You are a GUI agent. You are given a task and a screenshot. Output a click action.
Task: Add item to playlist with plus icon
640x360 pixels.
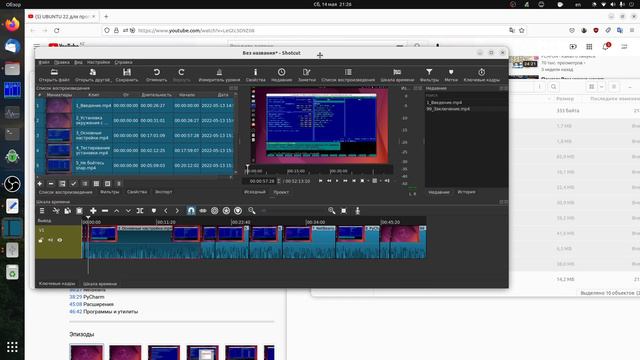tap(40, 184)
